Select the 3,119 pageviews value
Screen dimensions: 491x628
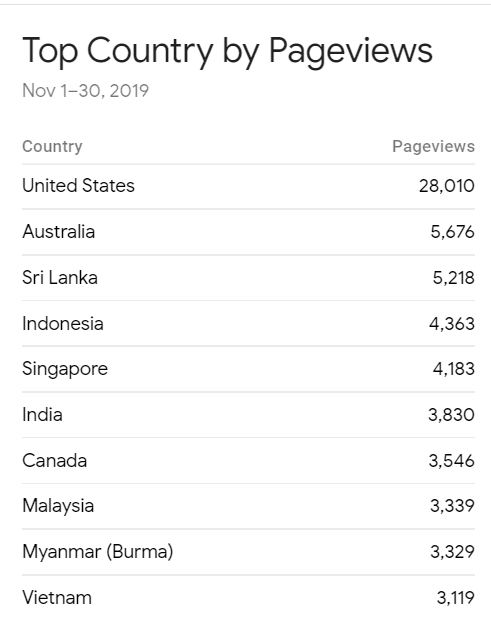455,598
